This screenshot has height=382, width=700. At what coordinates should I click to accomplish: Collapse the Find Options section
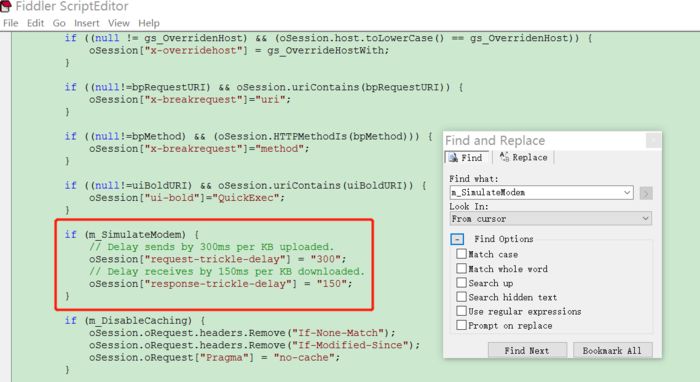click(x=457, y=239)
